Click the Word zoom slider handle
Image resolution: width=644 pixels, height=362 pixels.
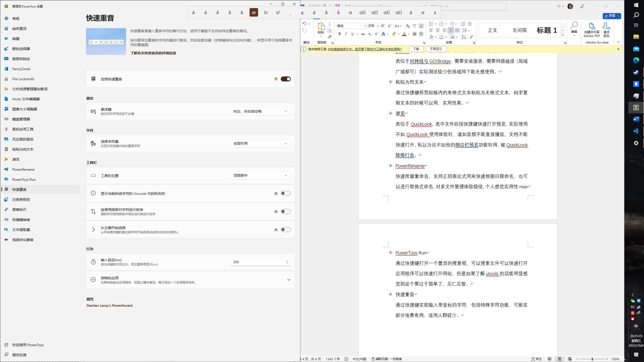pos(592,359)
